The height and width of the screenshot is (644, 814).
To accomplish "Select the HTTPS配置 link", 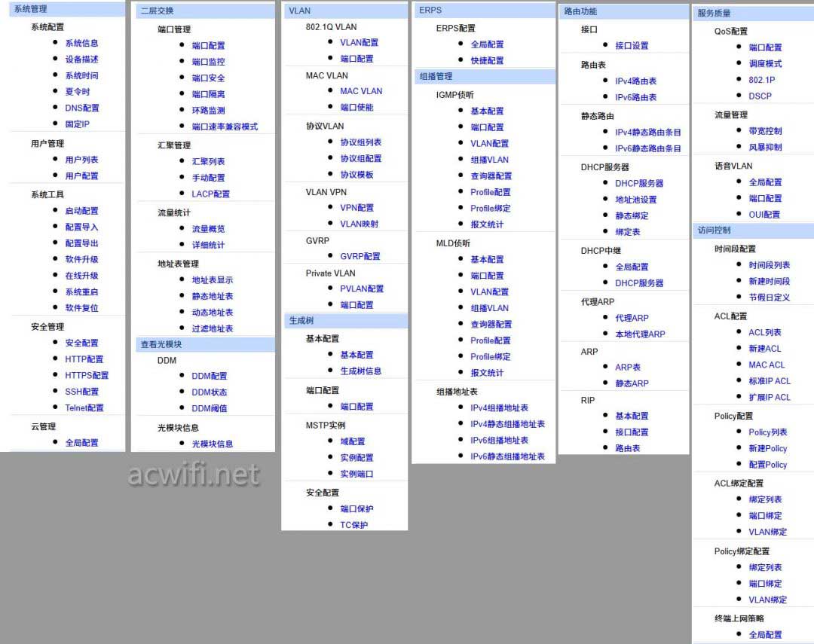I will tap(86, 375).
